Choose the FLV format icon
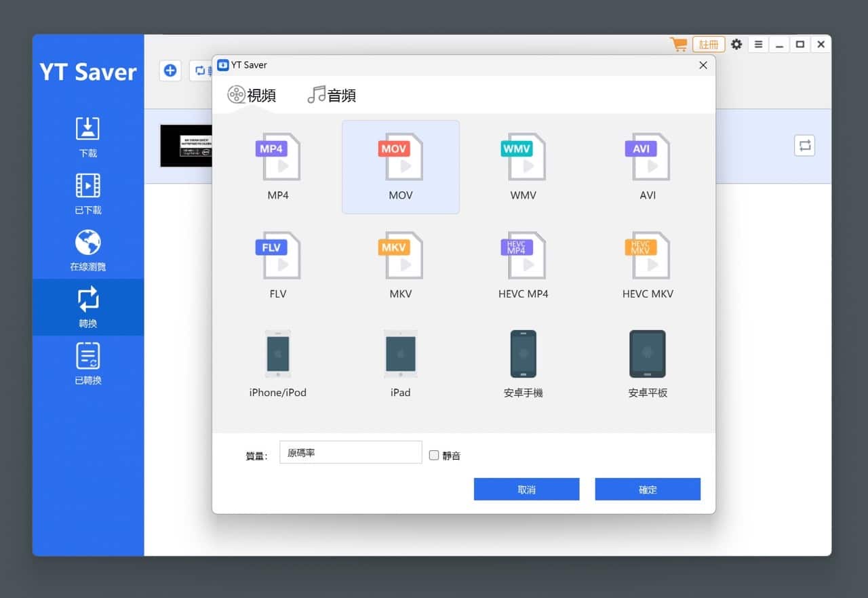The width and height of the screenshot is (868, 598). click(x=278, y=256)
